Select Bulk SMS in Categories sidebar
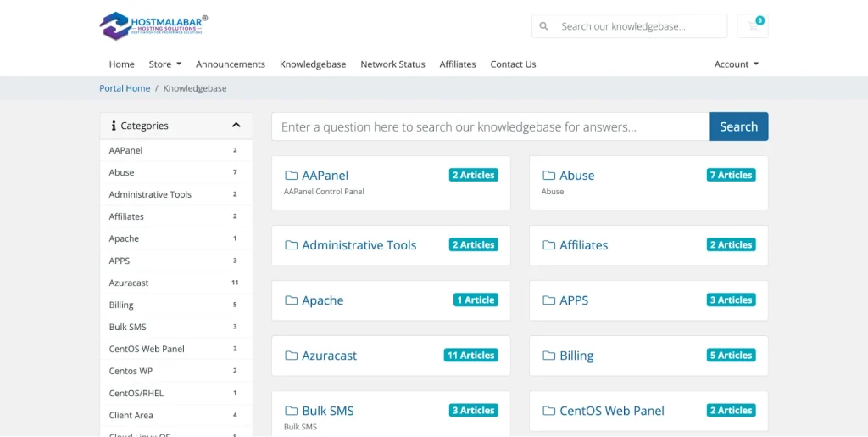Screen dimensions: 868x437 176,327
